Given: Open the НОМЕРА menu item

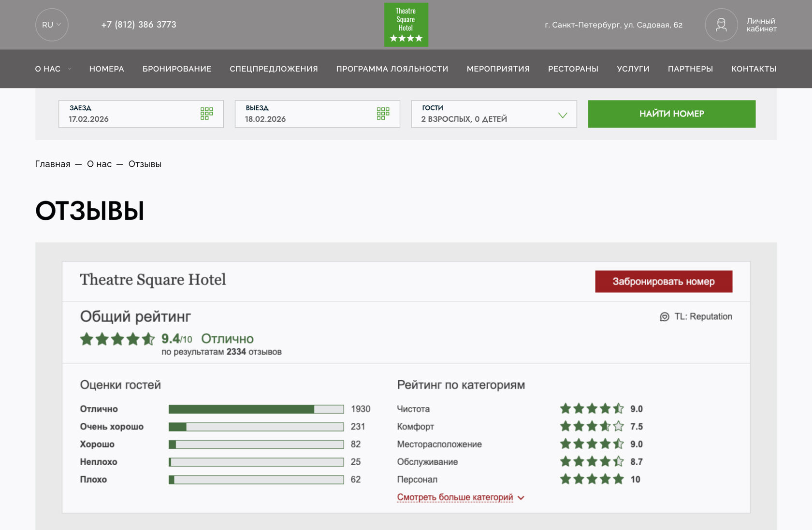Looking at the screenshot, I should (x=107, y=69).
